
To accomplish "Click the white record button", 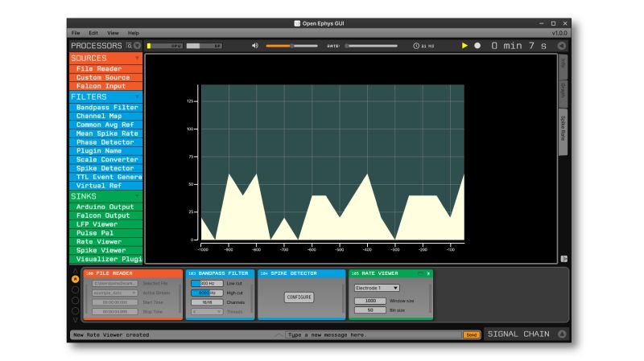I will click(477, 46).
